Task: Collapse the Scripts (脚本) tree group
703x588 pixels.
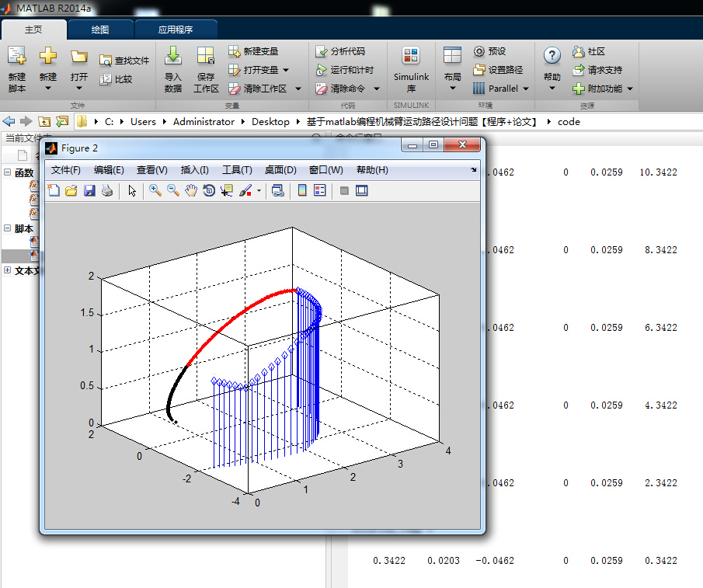Action: click(8, 228)
